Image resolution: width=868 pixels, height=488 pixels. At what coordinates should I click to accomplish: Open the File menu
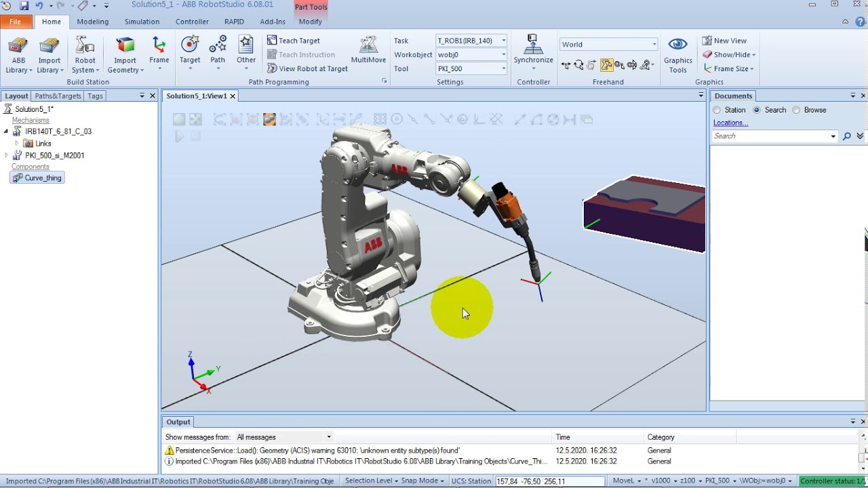(x=15, y=22)
